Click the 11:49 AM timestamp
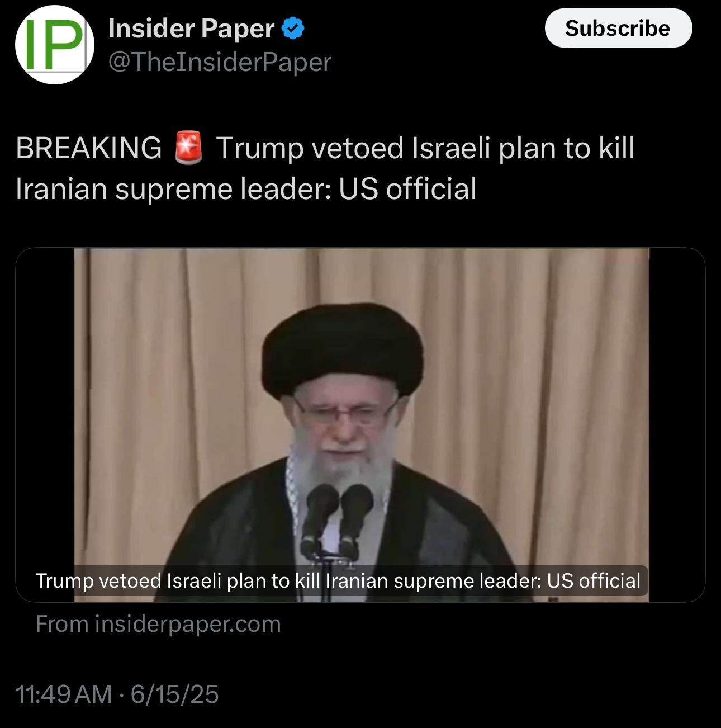This screenshot has height=728, width=721. pyautogui.click(x=64, y=694)
